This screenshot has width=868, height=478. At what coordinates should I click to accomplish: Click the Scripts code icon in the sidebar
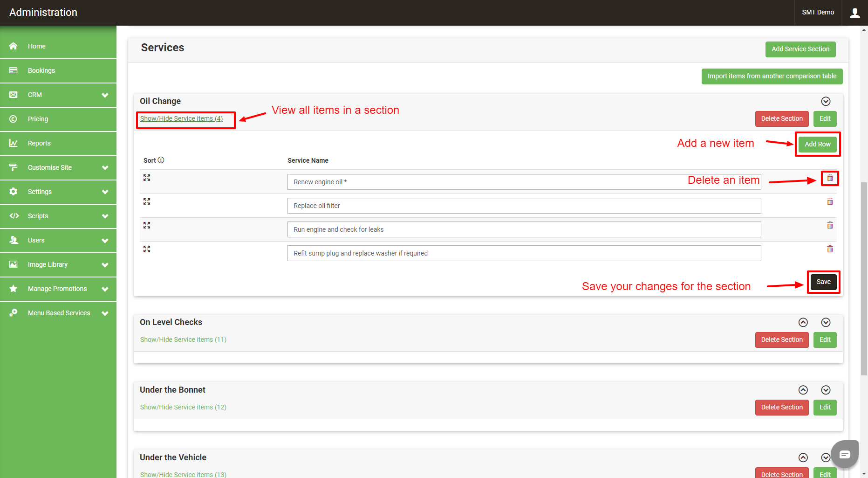(14, 216)
